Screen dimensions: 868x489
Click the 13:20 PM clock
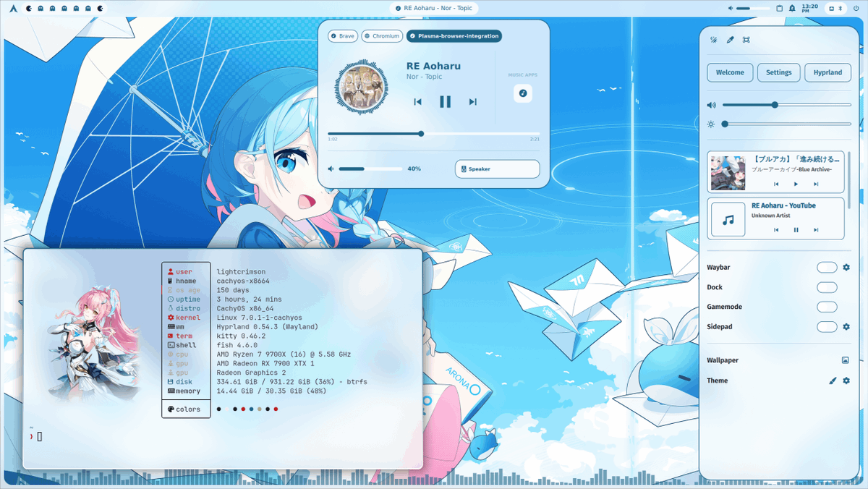coord(810,8)
